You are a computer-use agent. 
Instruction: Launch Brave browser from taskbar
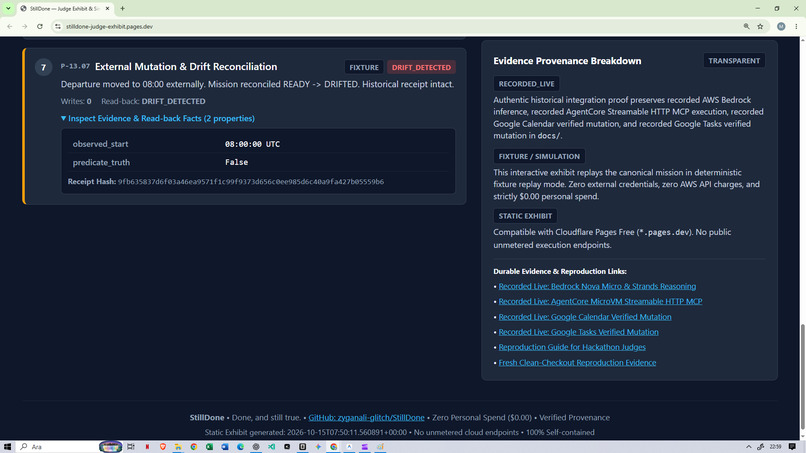point(162,447)
